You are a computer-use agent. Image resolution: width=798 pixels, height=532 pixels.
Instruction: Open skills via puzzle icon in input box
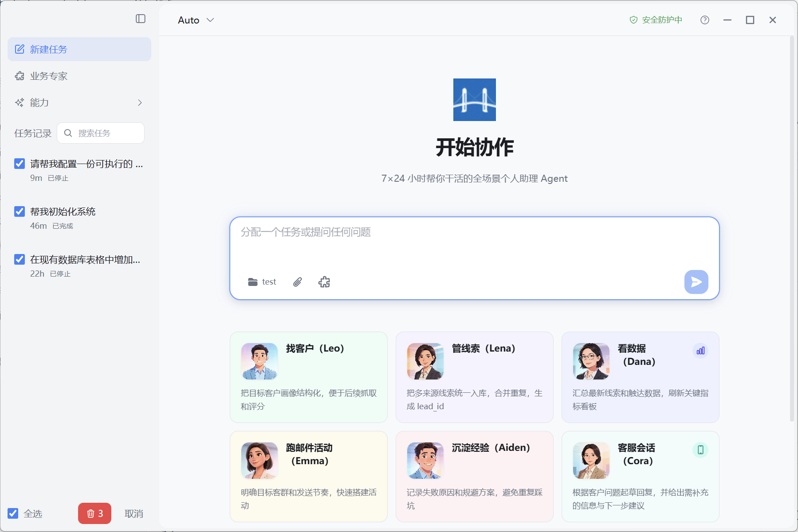(x=324, y=282)
